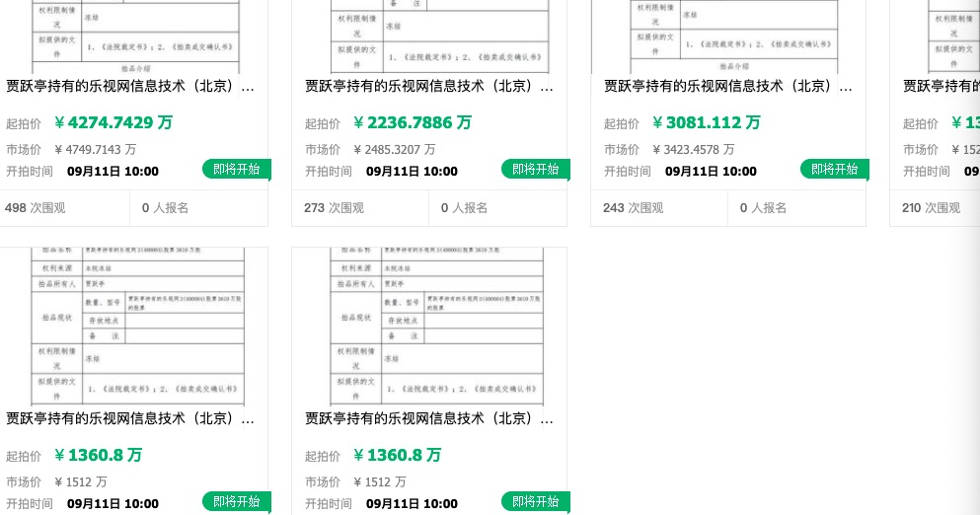Select ¥1360.8 万 price in second second-row card
980x515 pixels.
point(397,455)
